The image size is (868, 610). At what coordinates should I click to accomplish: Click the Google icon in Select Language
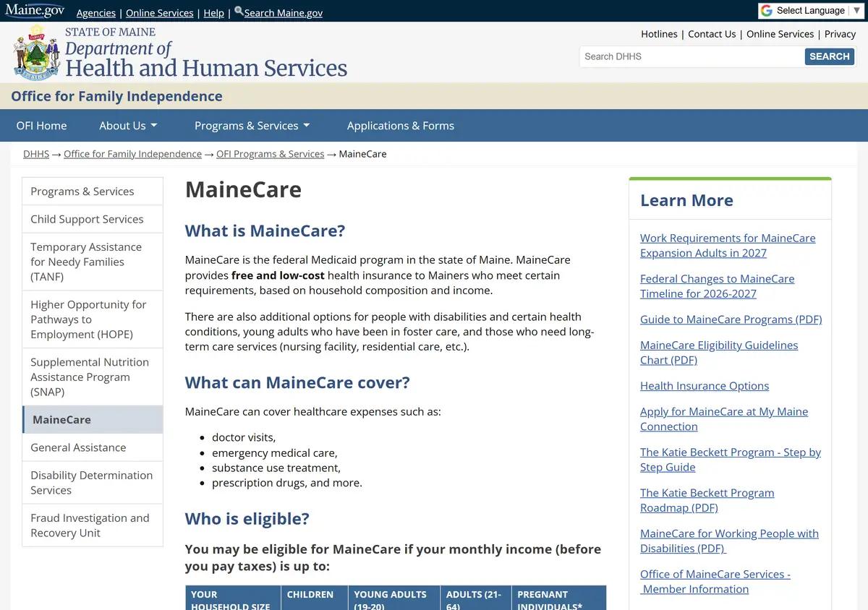tap(767, 11)
